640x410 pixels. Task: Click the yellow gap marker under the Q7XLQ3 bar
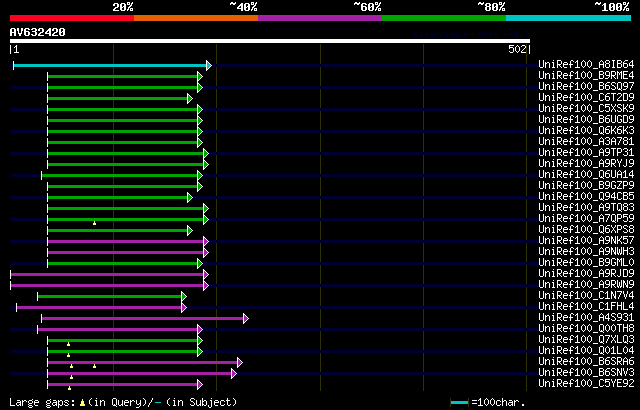click(x=69, y=344)
